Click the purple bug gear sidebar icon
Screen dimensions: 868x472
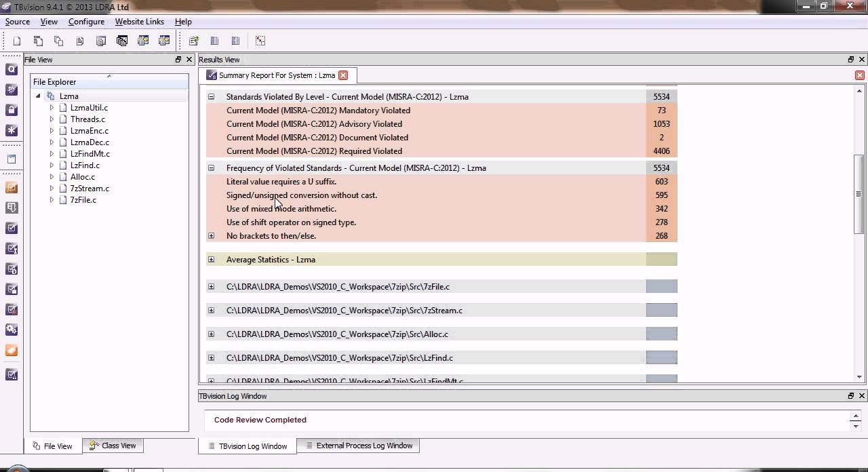tap(12, 90)
